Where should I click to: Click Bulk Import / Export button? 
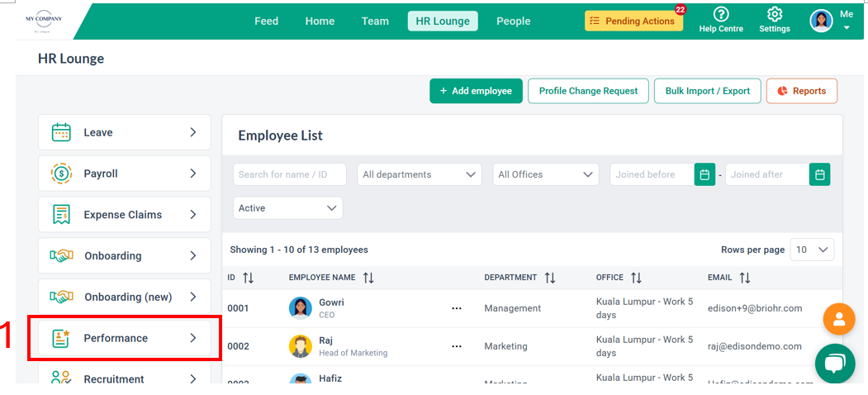[x=708, y=91]
